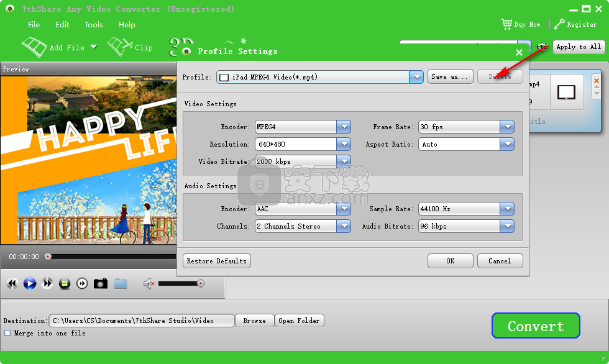The height and width of the screenshot is (364, 609).
Task: Click the device tablet thumbnail icon
Action: coord(566,93)
